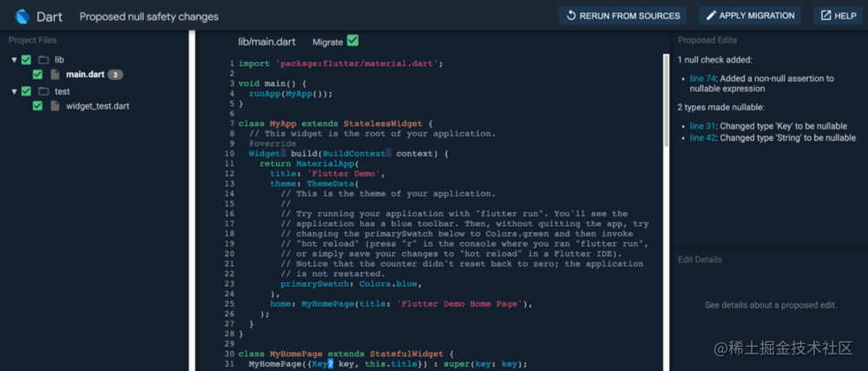Click the test folder icon
This screenshot has height=371, width=868.
(x=43, y=91)
